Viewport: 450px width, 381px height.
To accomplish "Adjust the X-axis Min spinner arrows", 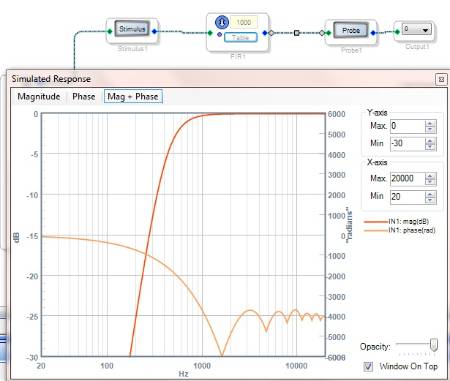I will click(430, 197).
